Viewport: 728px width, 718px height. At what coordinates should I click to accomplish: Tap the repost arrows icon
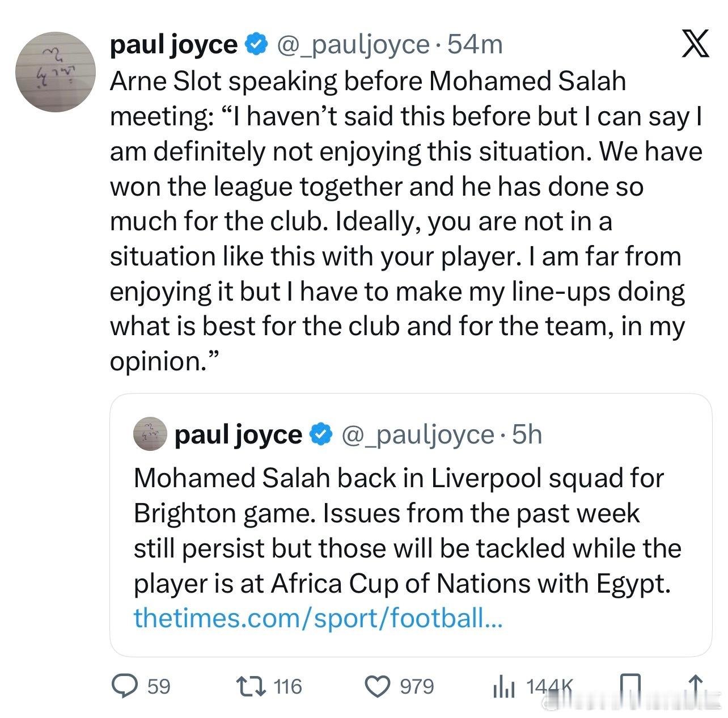(251, 686)
